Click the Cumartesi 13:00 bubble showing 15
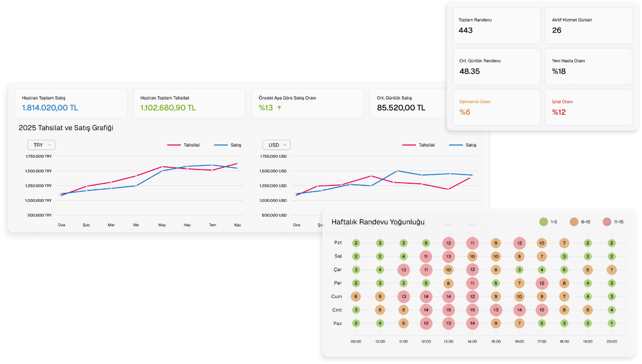Image resolution: width=642 pixels, height=364 pixels. tap(448, 310)
